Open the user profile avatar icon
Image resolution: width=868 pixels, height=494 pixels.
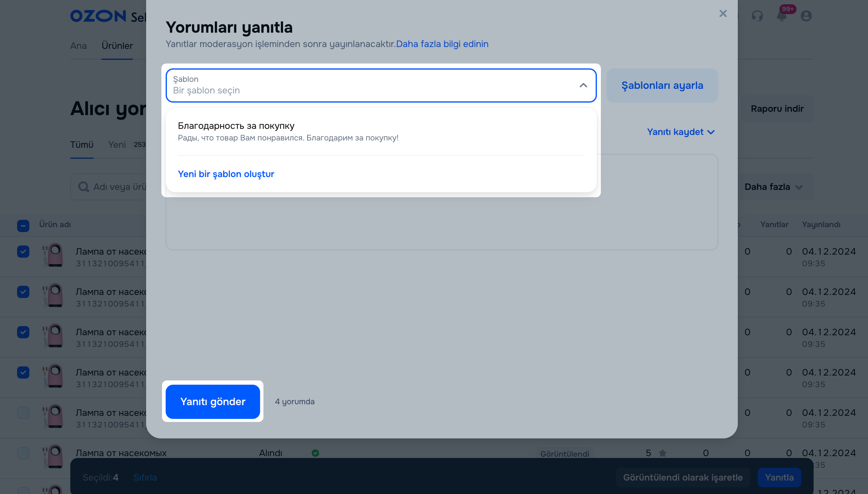coord(806,16)
